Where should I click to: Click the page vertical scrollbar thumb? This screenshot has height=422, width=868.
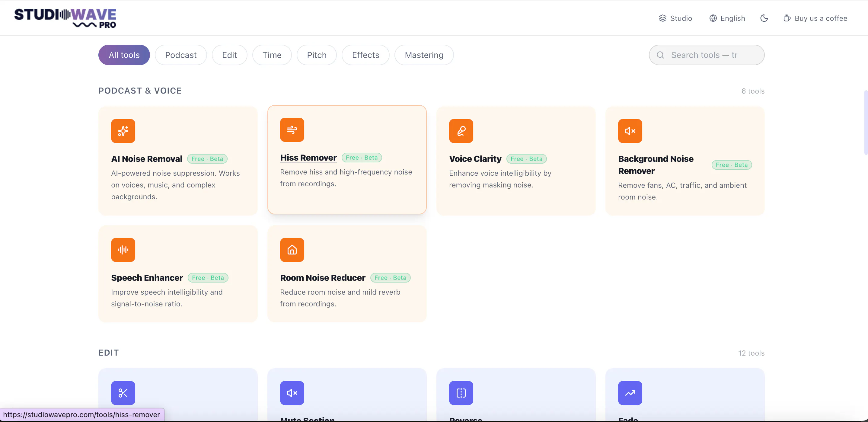click(866, 122)
